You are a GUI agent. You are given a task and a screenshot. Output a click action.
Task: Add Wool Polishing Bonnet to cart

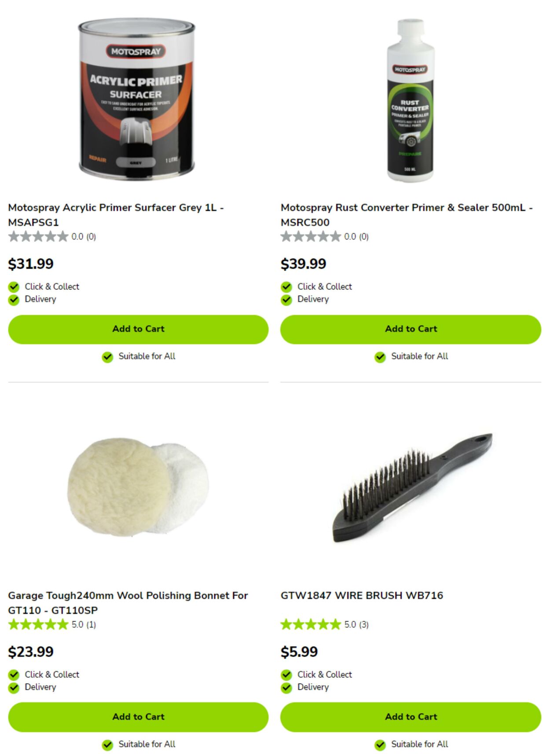tap(138, 717)
